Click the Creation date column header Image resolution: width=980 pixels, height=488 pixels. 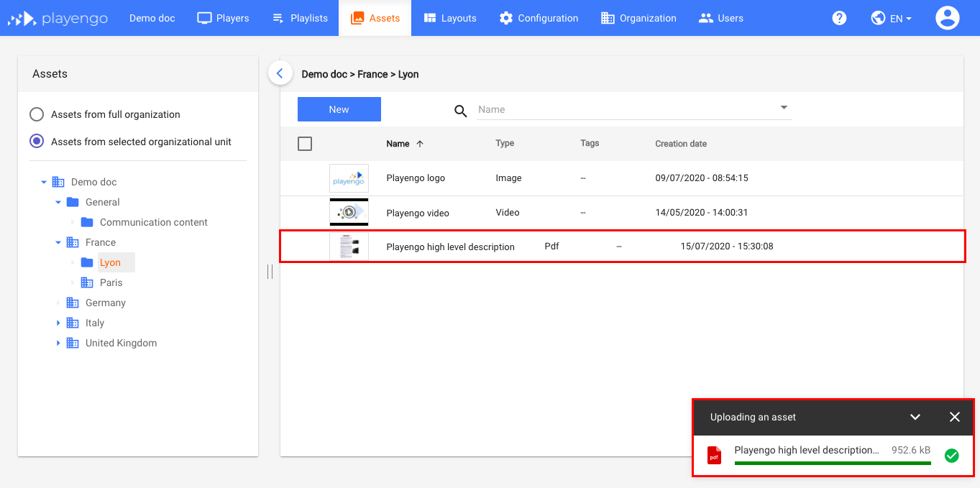click(x=681, y=144)
